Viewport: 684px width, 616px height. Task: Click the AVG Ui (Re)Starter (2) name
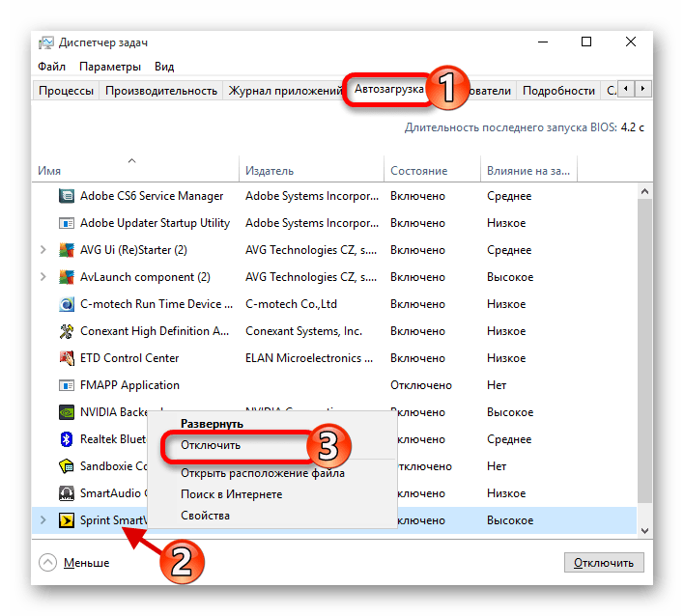(133, 250)
